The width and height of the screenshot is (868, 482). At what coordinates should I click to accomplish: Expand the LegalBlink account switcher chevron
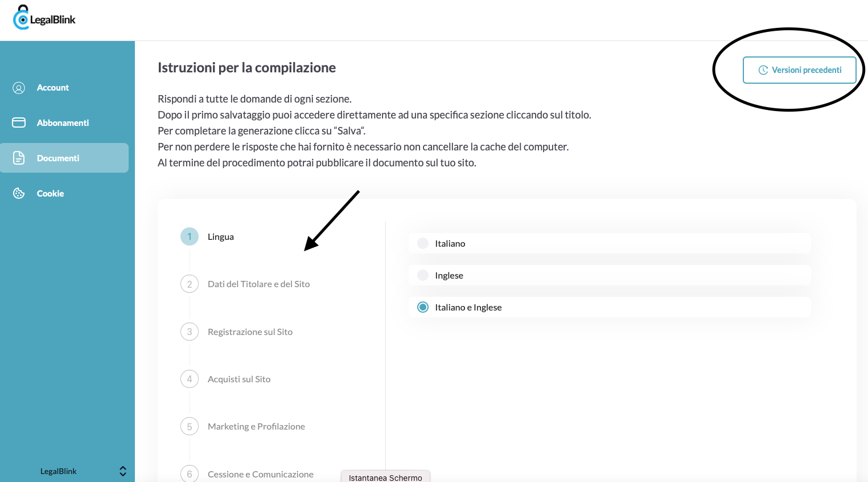tap(122, 471)
